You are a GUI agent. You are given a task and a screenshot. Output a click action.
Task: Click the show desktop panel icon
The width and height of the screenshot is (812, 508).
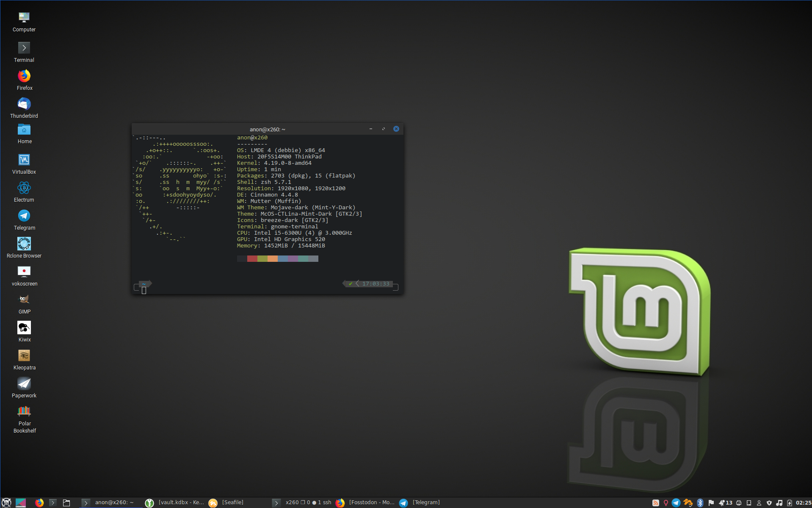click(21, 502)
